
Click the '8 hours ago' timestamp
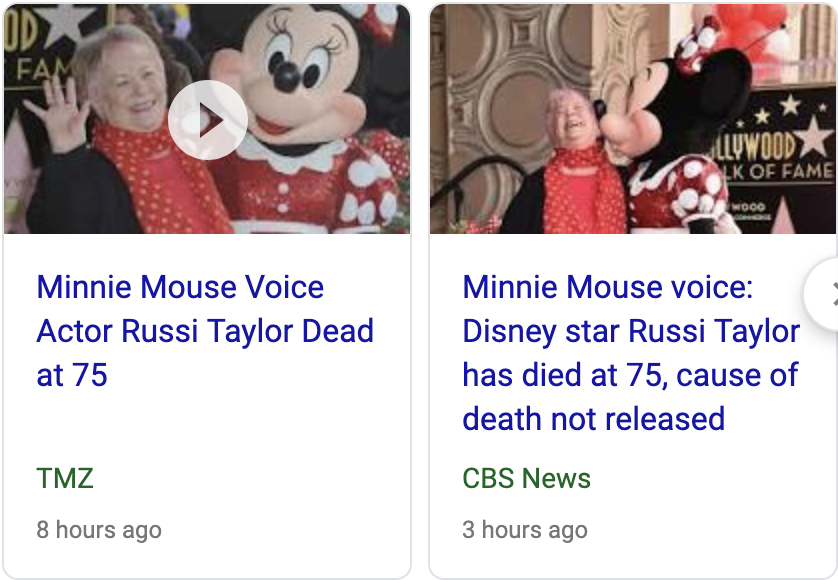[99, 530]
